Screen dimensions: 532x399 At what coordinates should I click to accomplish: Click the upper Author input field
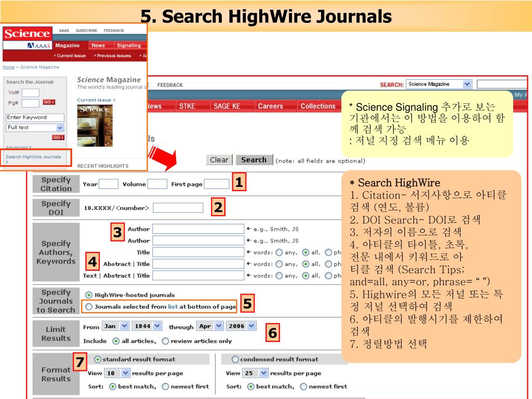198,229
